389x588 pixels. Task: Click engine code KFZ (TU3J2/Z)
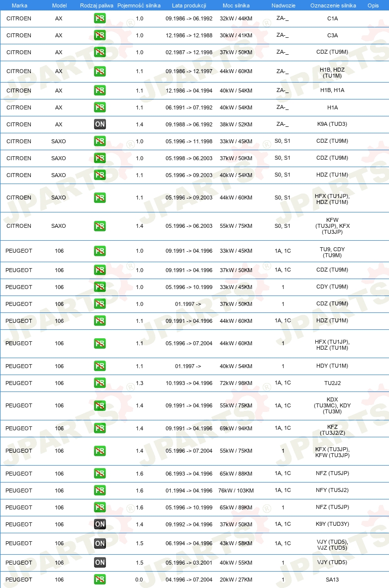332,430
